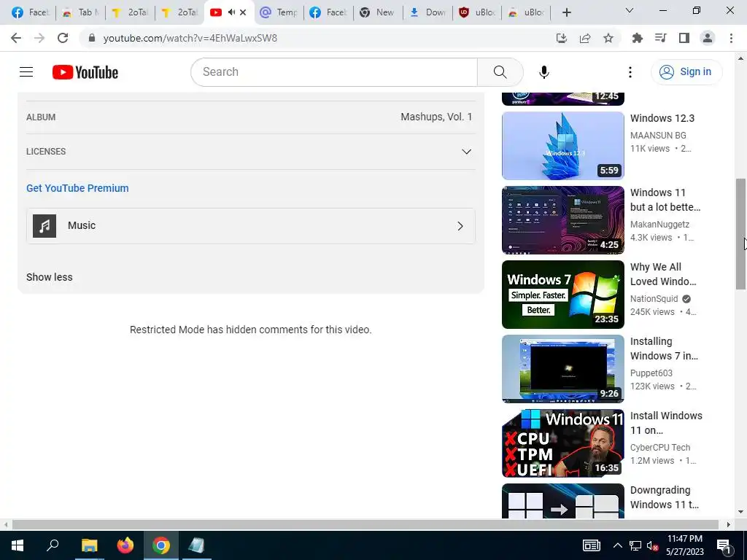
Task: Open the notification center icon
Action: [724, 545]
